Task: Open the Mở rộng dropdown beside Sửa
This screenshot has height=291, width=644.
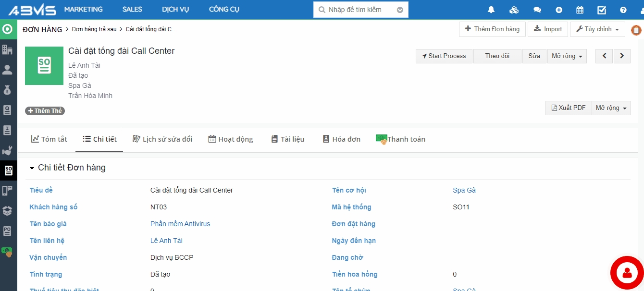Action: [567, 56]
